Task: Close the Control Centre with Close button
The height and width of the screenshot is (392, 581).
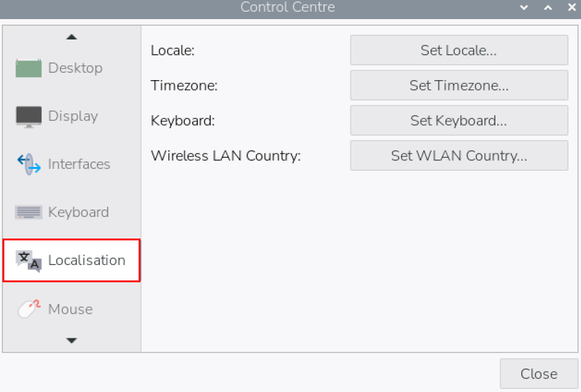Action: (x=538, y=374)
